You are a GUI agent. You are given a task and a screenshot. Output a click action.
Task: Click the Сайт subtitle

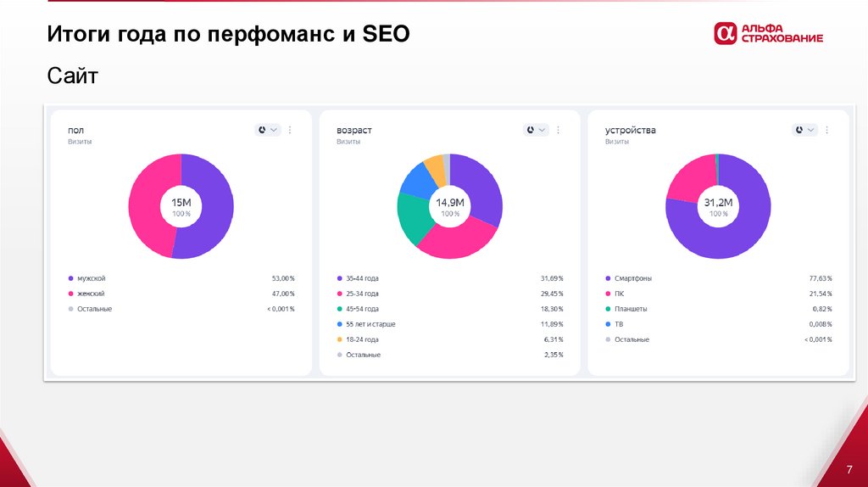[x=73, y=76]
